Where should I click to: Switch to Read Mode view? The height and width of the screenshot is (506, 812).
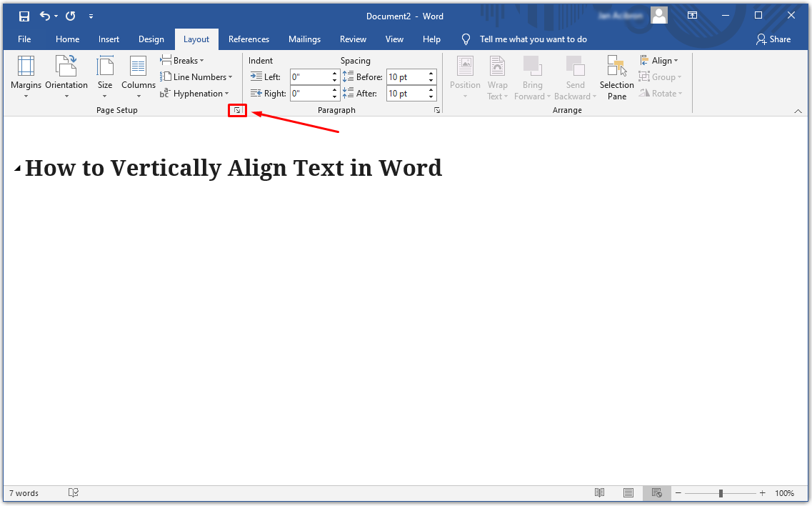600,493
